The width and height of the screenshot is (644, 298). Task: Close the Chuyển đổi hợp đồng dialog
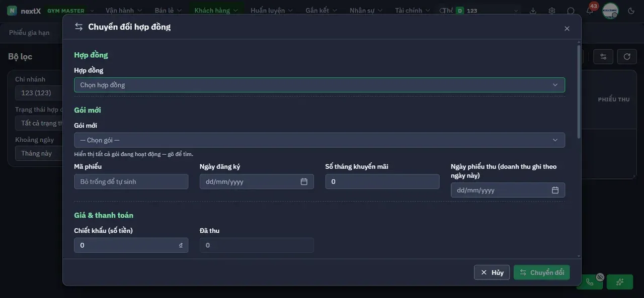[567, 29]
